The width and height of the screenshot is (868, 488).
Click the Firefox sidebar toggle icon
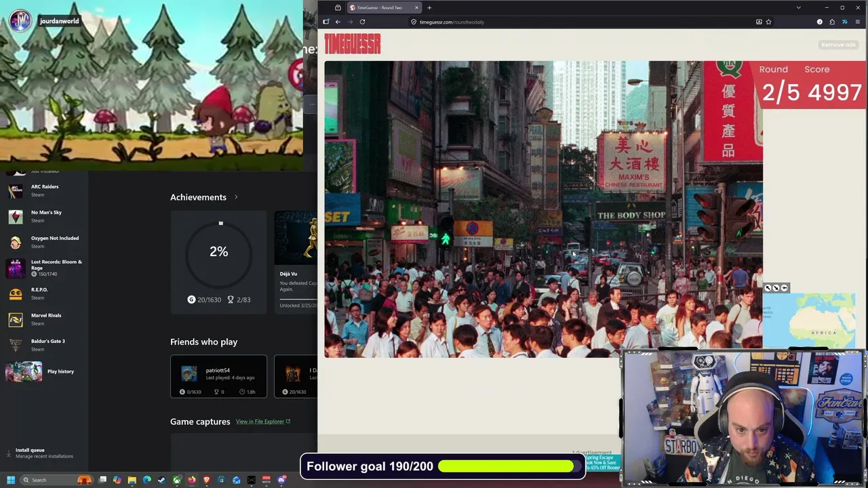pyautogui.click(x=325, y=22)
